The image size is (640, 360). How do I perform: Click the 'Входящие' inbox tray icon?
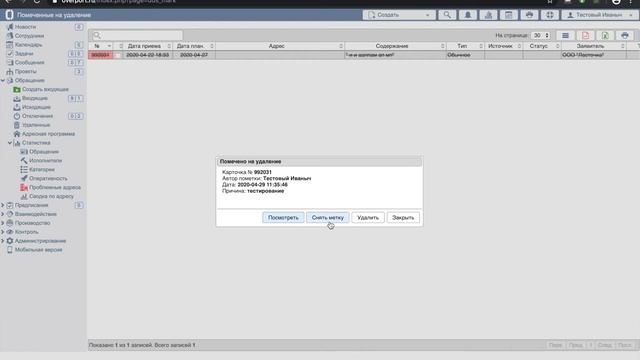[17, 98]
